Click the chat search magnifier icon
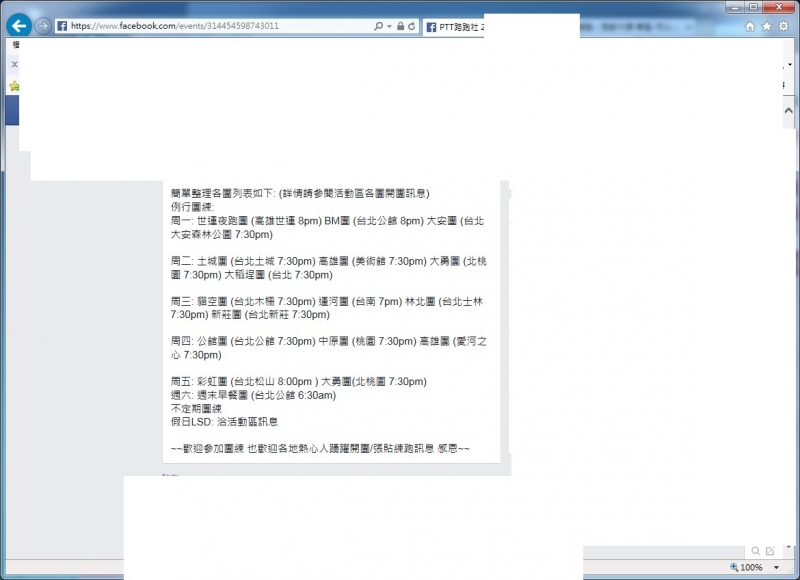The height and width of the screenshot is (580, 800). point(754,551)
